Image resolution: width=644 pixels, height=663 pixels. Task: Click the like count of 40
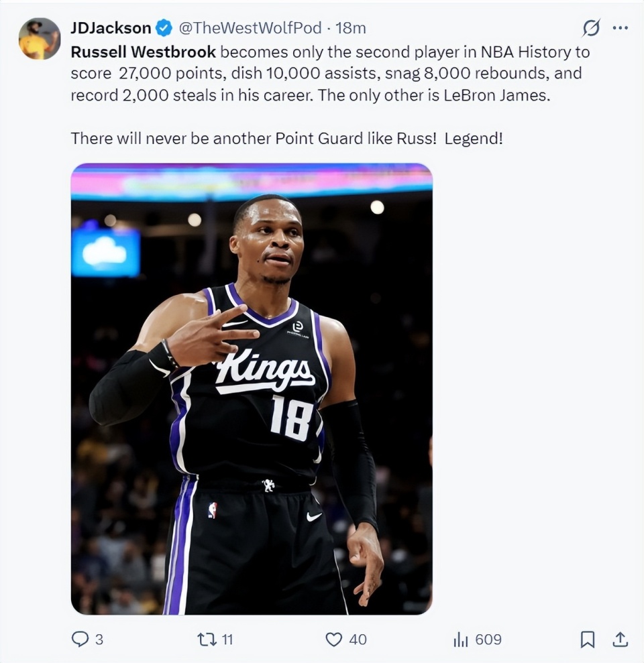pos(358,640)
